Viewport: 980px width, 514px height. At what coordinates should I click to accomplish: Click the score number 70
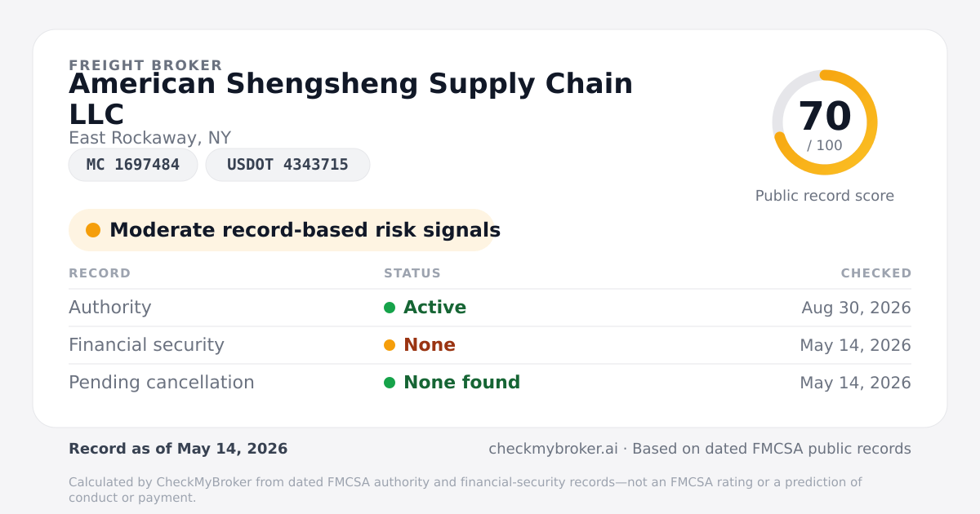(825, 116)
